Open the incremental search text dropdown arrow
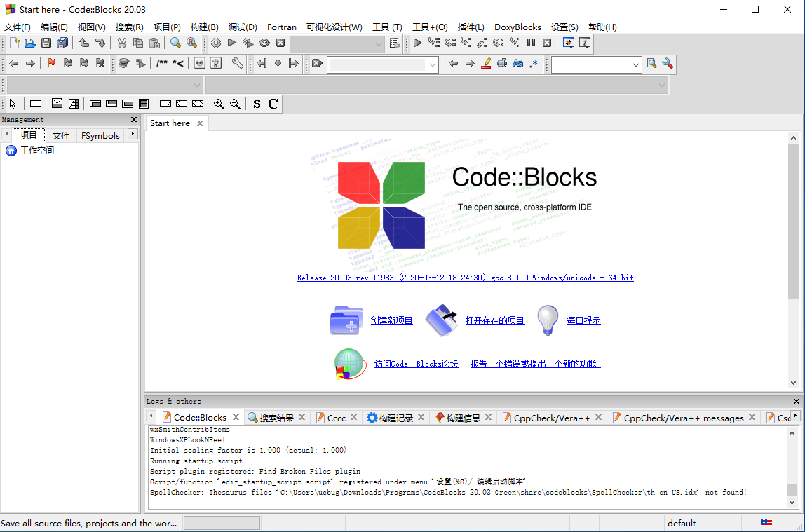The image size is (805, 532). click(x=432, y=64)
